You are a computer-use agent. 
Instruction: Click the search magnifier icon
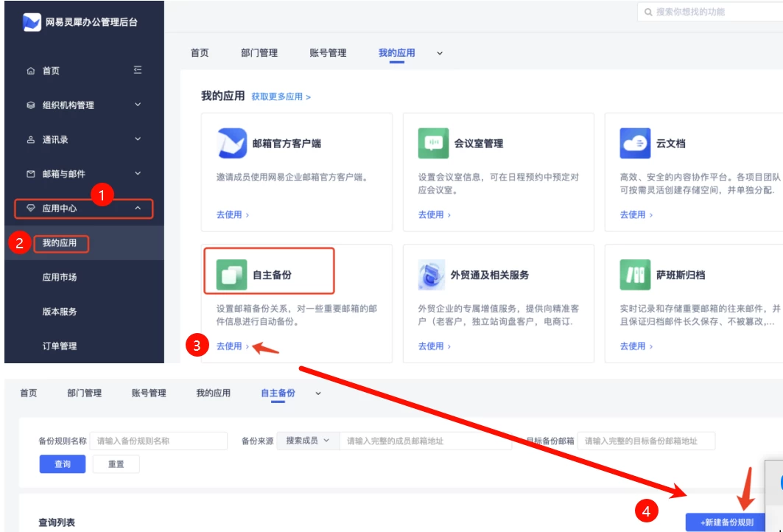pyautogui.click(x=648, y=12)
